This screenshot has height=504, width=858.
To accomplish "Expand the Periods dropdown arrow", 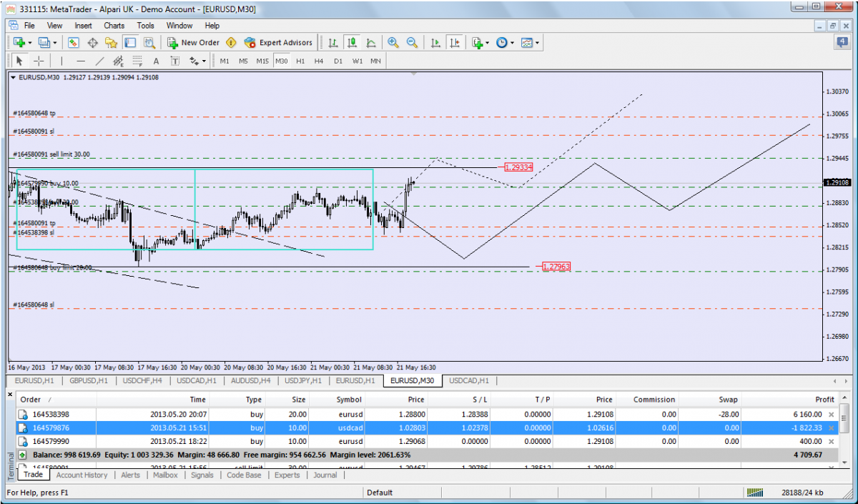I will coord(512,43).
